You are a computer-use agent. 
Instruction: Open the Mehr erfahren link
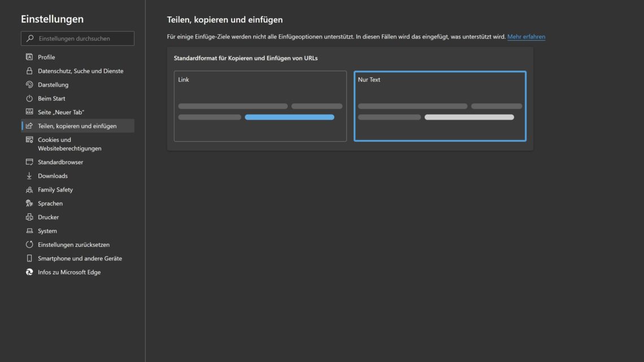[526, 36]
